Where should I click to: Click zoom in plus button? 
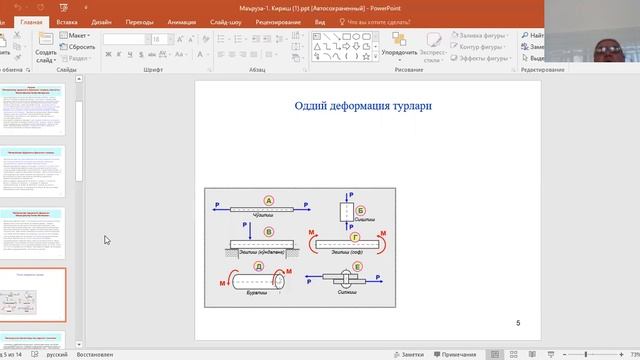[621, 354]
